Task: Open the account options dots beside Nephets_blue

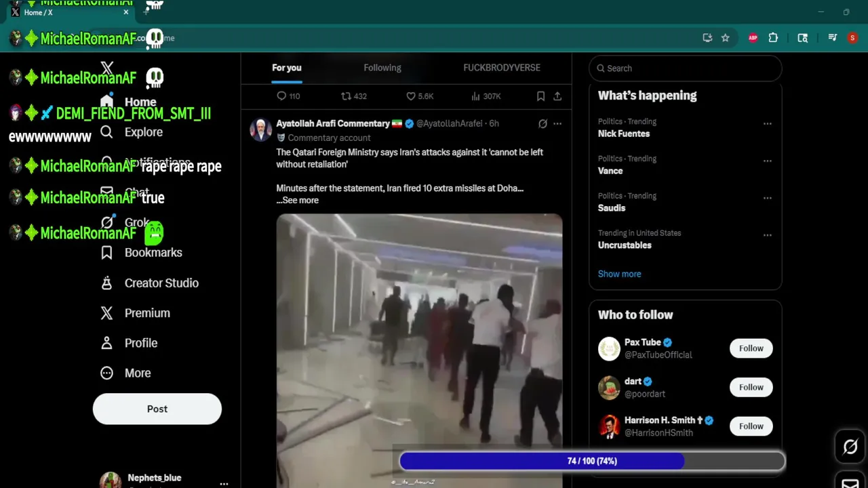Action: click(x=224, y=484)
